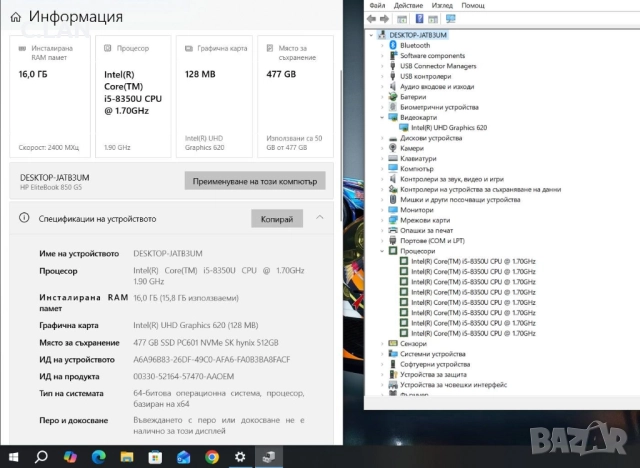
Task: Expand the Software components node arrow
Action: (x=382, y=55)
